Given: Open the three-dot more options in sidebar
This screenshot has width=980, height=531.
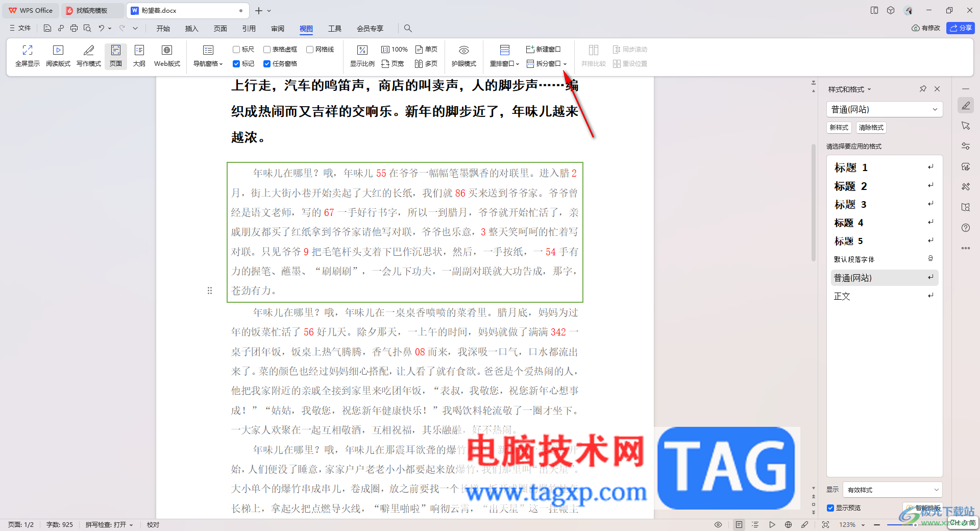Looking at the screenshot, I should point(966,248).
